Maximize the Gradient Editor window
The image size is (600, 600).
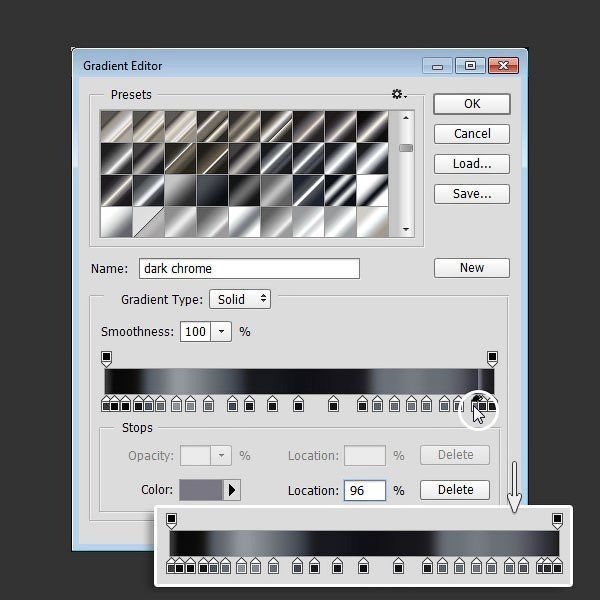(x=470, y=66)
